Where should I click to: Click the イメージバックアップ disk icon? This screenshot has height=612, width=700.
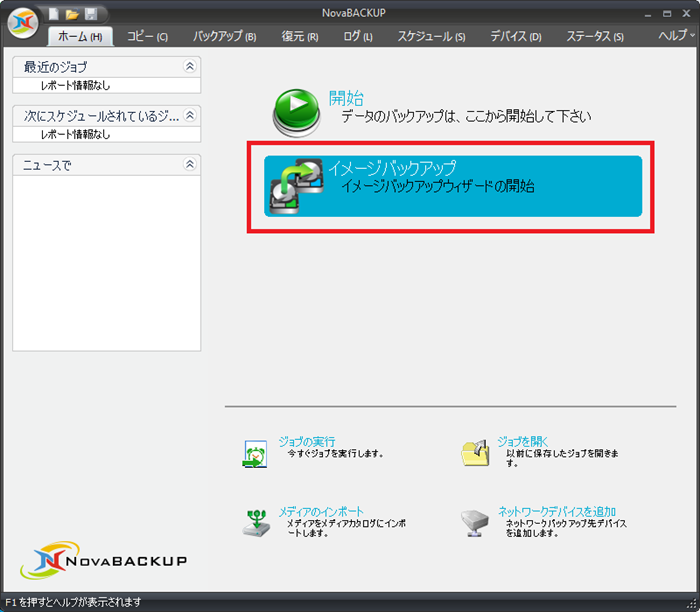coord(296,185)
